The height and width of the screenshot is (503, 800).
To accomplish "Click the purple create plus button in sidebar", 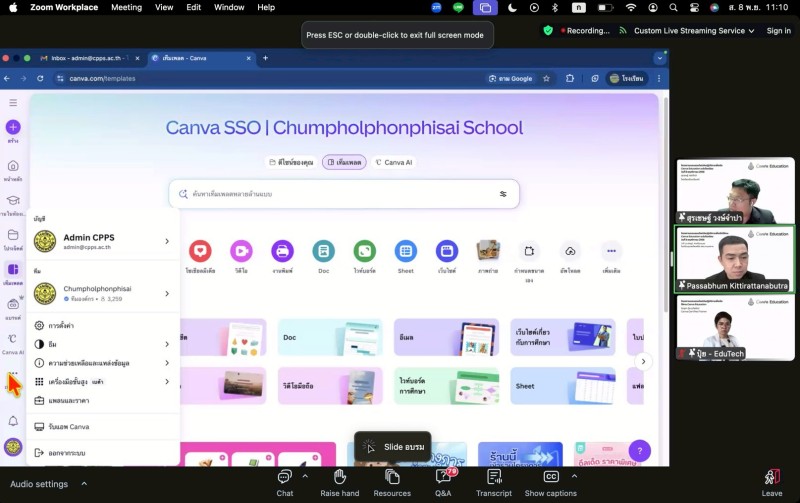I will 13,127.
